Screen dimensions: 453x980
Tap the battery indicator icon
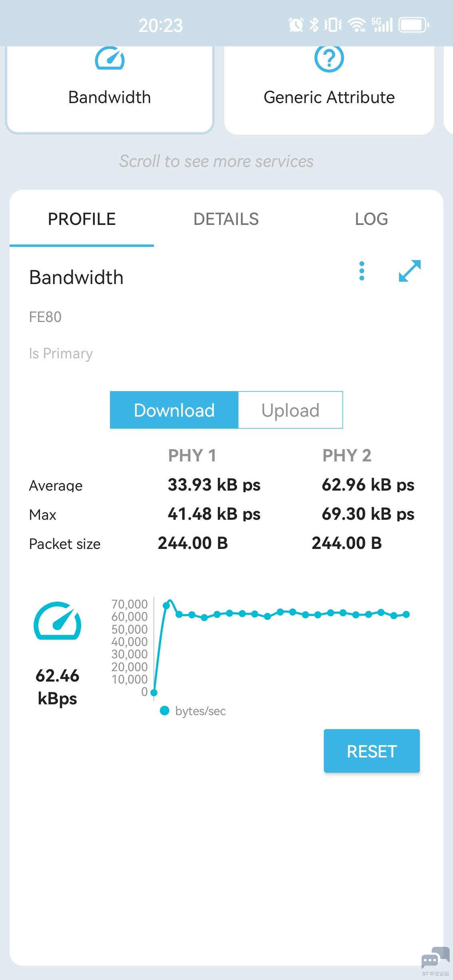tap(414, 25)
